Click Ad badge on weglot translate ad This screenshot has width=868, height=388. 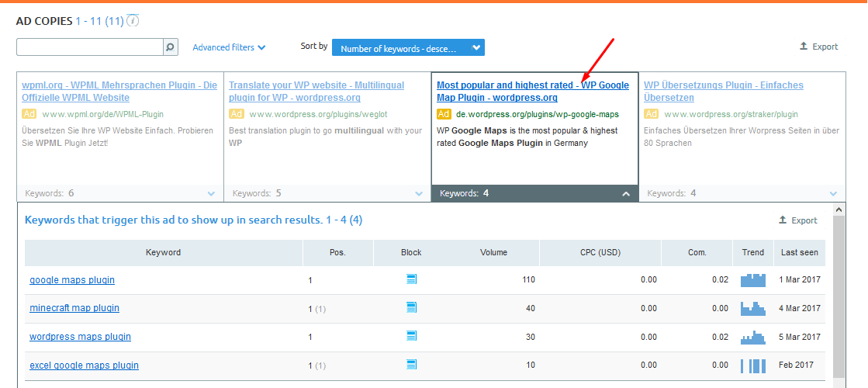[x=237, y=114]
